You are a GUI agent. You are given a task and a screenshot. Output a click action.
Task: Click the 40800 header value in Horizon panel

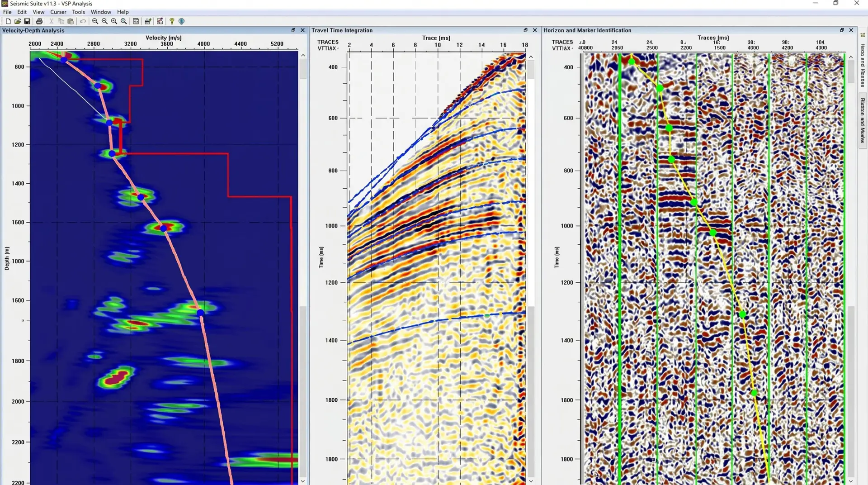tap(585, 48)
